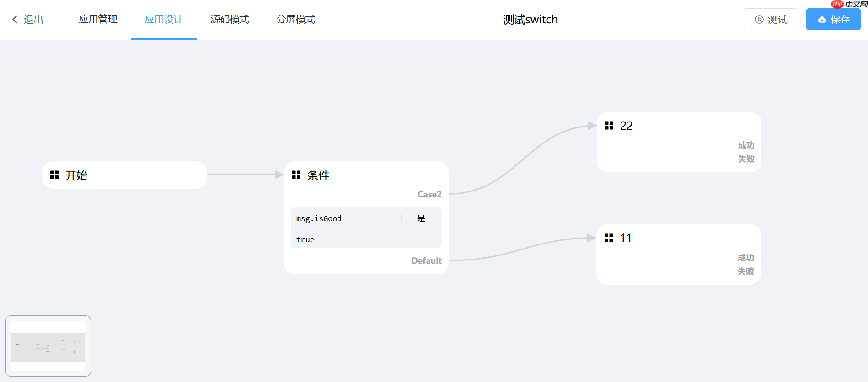Click the grid icon on the 条件 node
Screen dimensions: 868x382
click(x=296, y=175)
